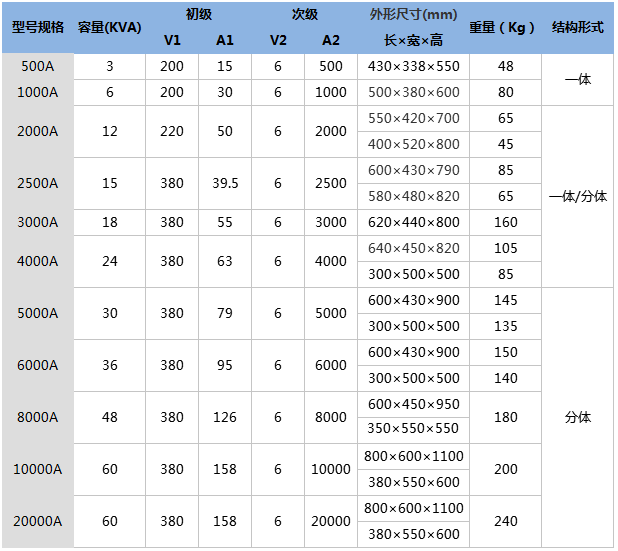
Task: Select dimension 350×550×550
Action: pos(413,428)
